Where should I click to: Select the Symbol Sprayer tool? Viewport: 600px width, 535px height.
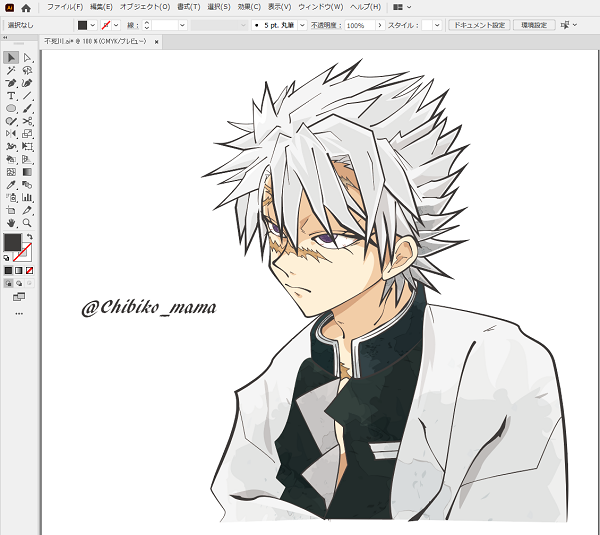coord(11,197)
